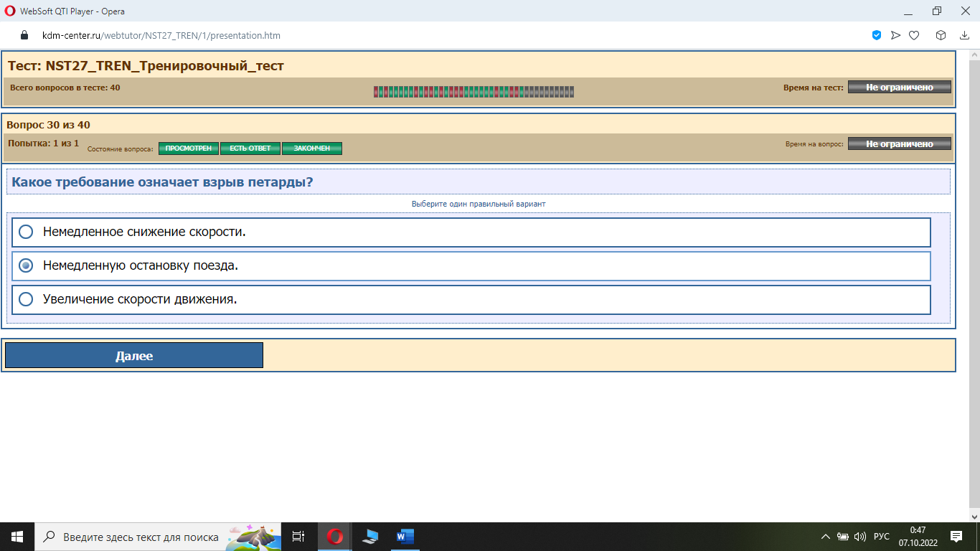Viewport: 980px width, 551px height.
Task: Open Task View on the taskbar
Action: 299,537
